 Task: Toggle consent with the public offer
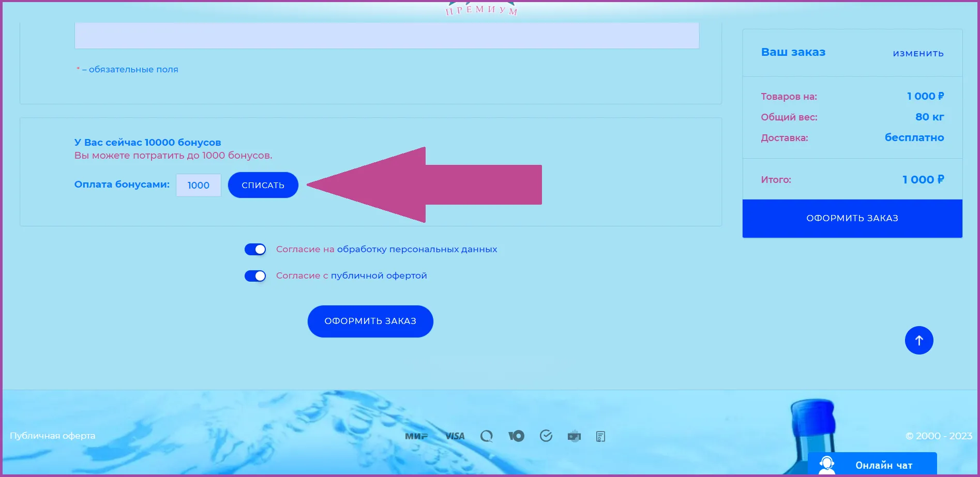[255, 276]
